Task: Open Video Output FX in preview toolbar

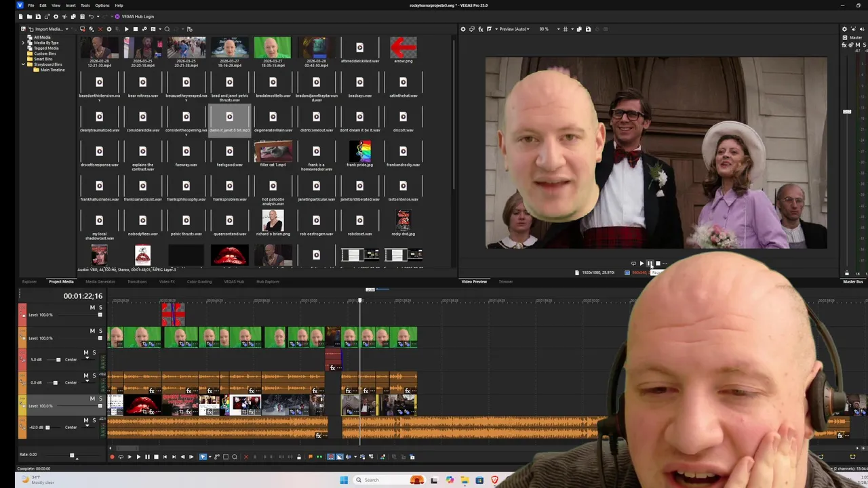Action: pyautogui.click(x=481, y=29)
